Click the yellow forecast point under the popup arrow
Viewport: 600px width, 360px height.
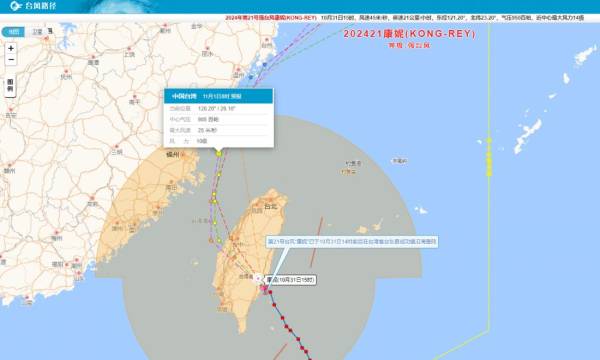(x=219, y=153)
